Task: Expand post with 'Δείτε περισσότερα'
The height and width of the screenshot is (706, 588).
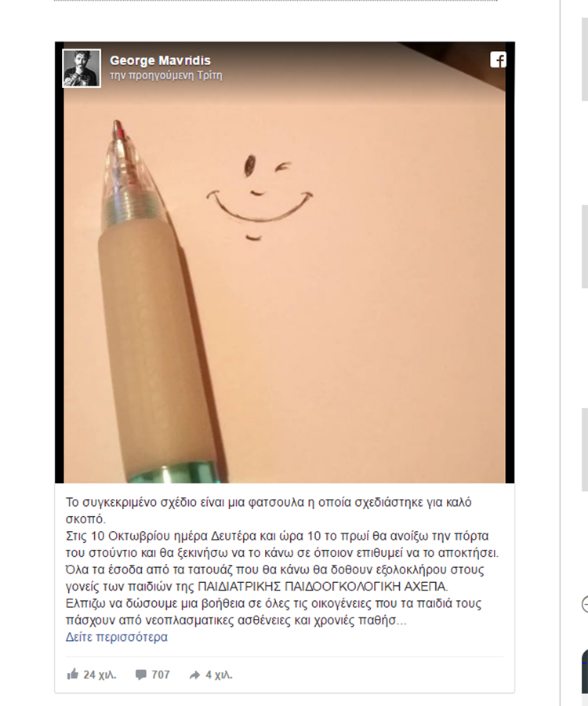Action: 117,637
